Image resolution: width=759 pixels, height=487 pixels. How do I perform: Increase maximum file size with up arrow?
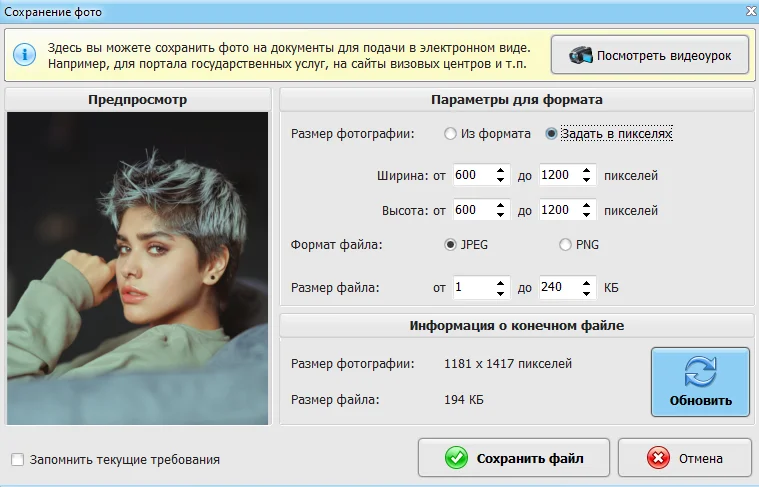tap(587, 283)
